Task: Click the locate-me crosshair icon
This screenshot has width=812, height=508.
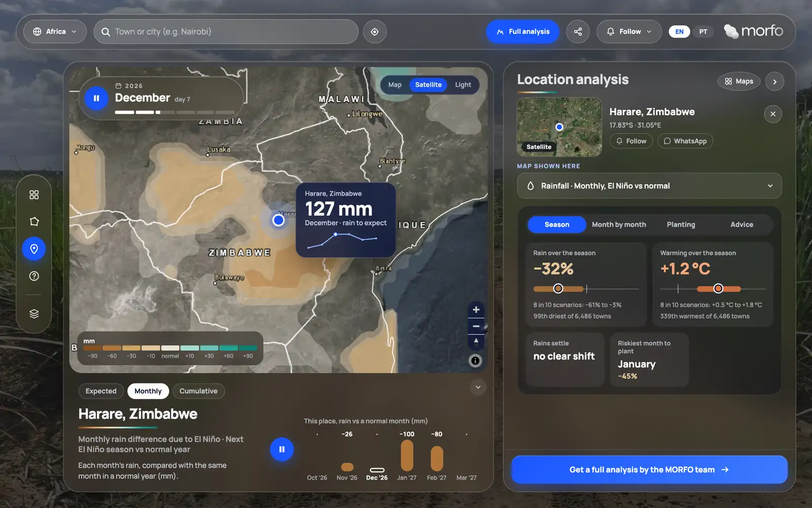Action: coord(375,31)
